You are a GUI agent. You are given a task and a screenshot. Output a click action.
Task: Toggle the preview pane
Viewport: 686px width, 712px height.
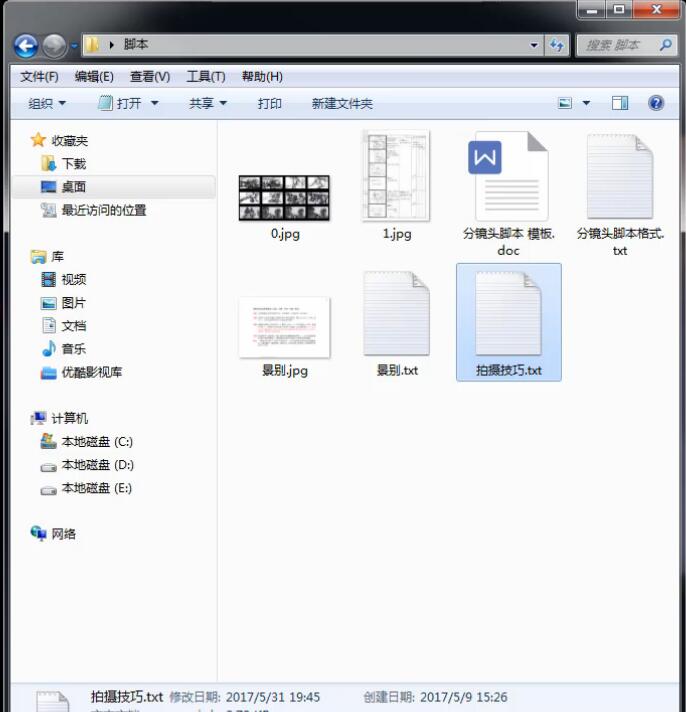pos(620,104)
